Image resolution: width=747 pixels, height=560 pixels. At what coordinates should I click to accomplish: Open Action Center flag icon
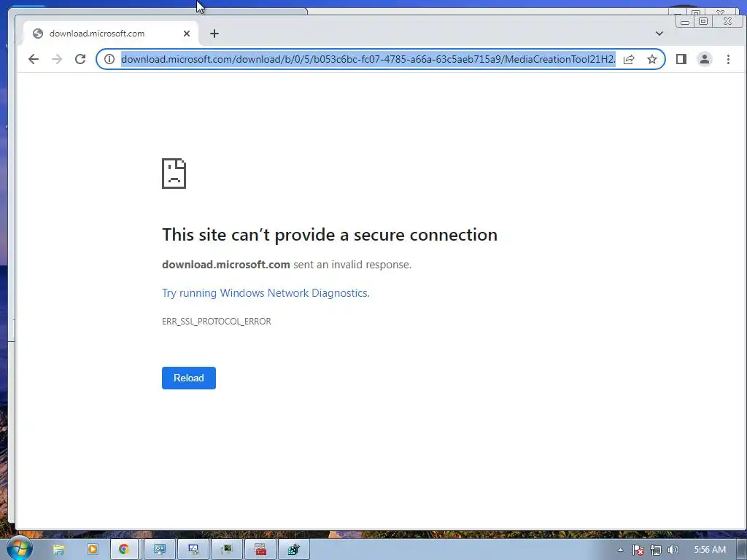tap(638, 550)
